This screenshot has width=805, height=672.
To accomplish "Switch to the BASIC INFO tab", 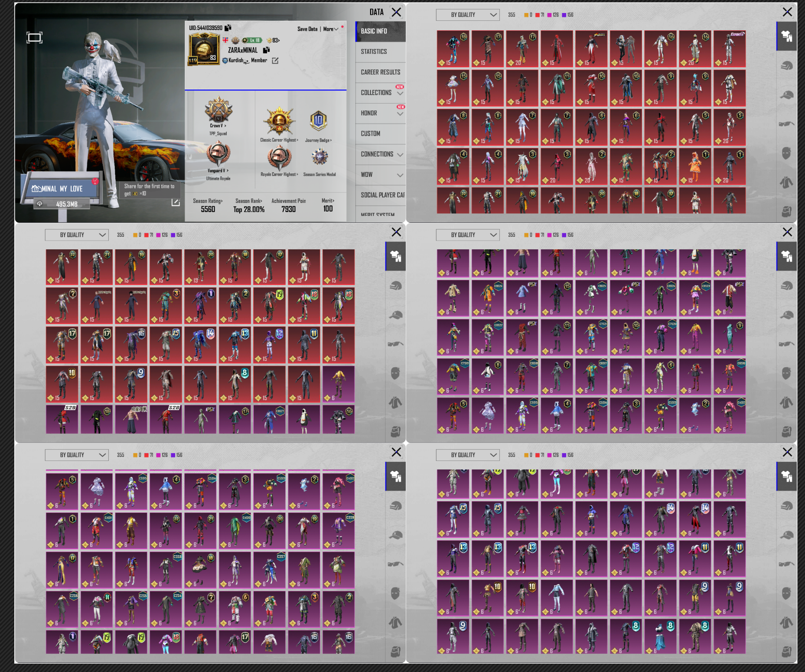I will coord(381,31).
